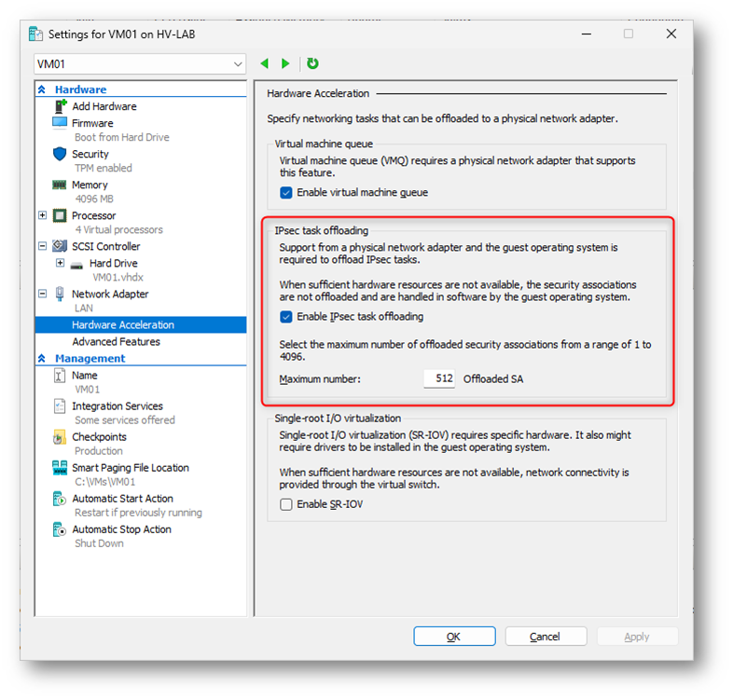Click the SCSI Controller icon
This screenshot has width=733, height=700.
[60, 246]
